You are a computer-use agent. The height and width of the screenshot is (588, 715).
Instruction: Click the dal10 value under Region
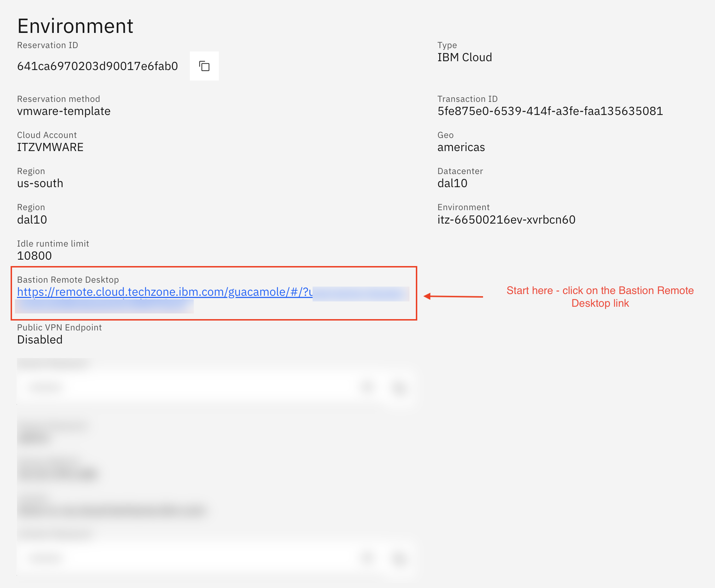click(x=32, y=220)
